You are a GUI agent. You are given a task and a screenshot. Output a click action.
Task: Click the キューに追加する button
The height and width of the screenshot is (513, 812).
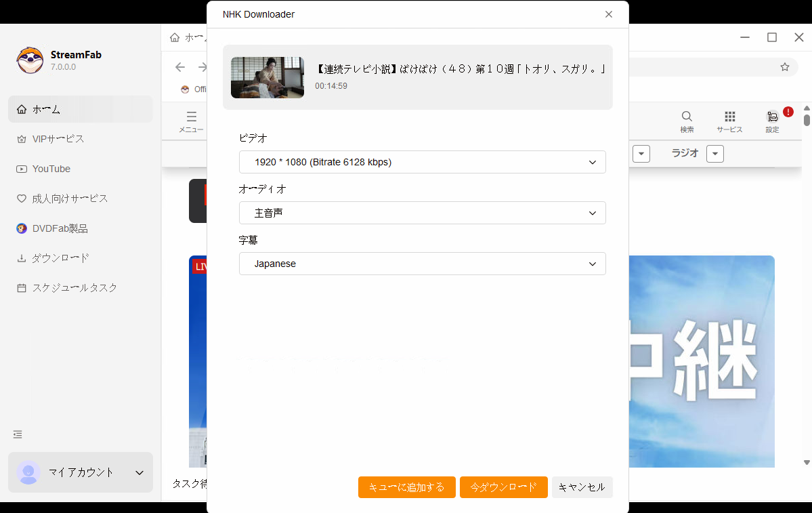tap(406, 487)
